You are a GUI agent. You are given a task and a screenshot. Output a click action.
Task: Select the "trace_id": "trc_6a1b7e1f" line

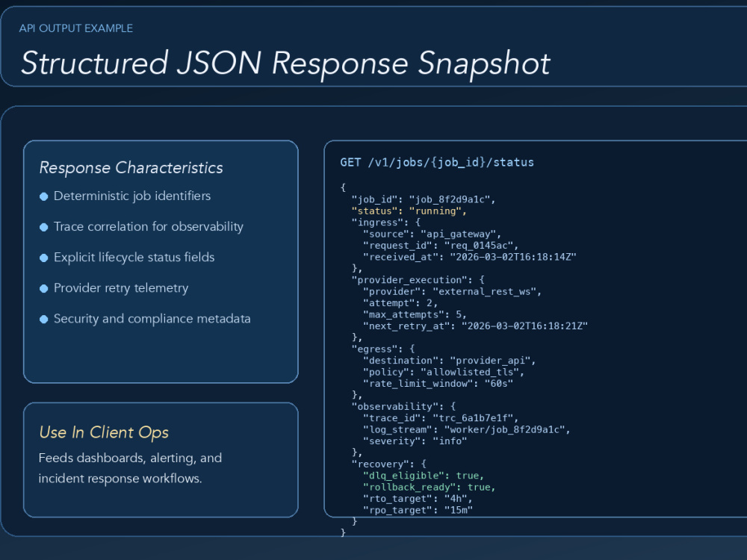[x=441, y=418]
